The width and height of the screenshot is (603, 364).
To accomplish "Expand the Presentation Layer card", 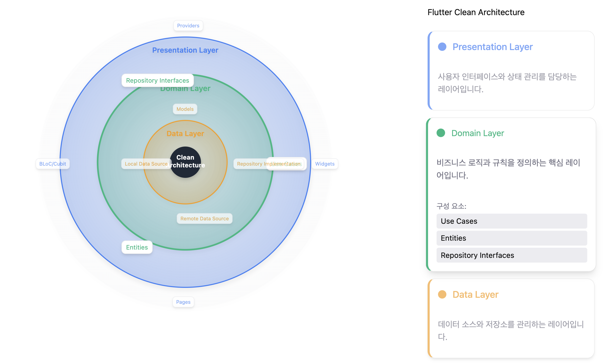I will [492, 47].
